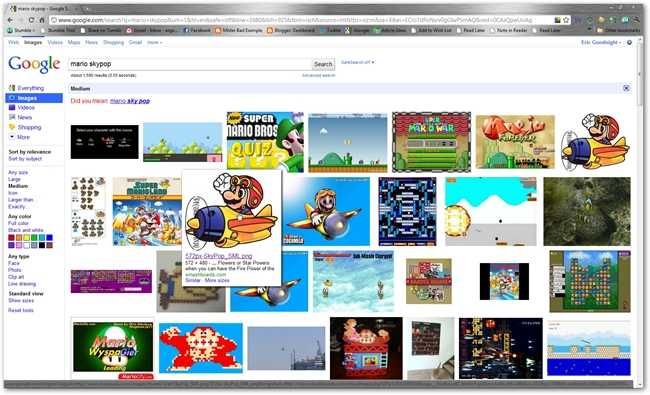
Task: Bookmark this page with the star icon
Action: 566,20
